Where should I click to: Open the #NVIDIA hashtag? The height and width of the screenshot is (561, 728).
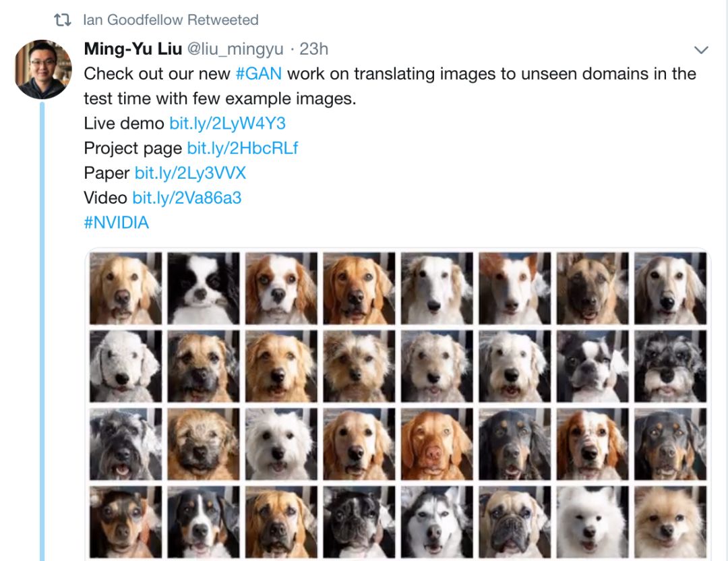(x=117, y=223)
